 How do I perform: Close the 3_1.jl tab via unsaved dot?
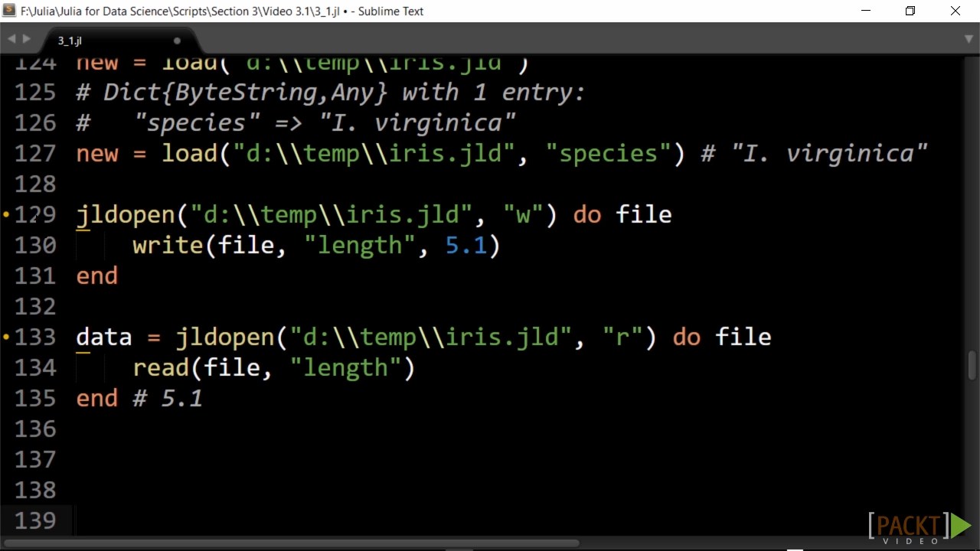177,41
